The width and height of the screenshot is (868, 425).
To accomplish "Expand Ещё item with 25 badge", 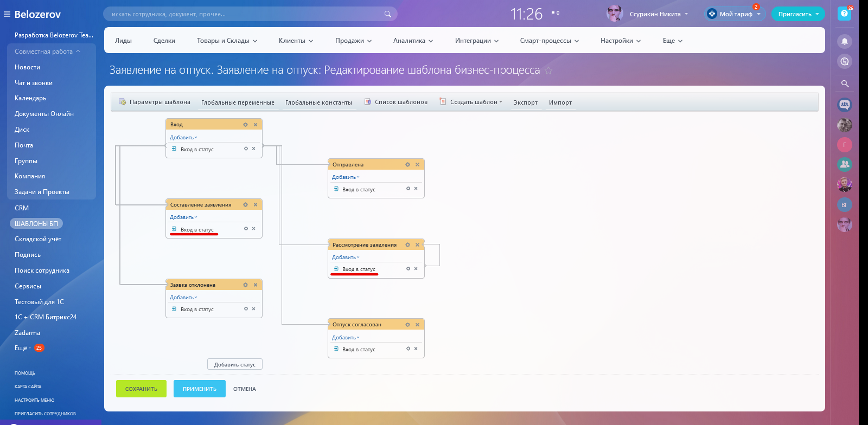I will [29, 348].
